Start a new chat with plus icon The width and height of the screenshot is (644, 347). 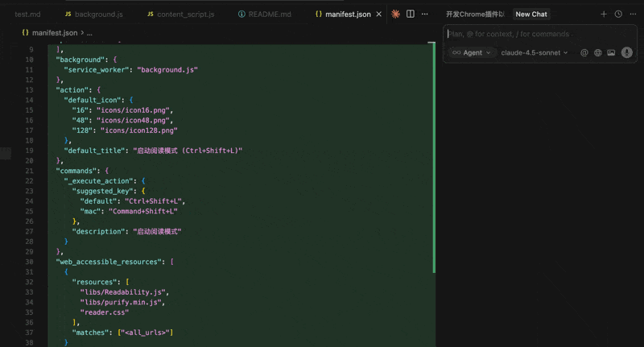pos(604,14)
